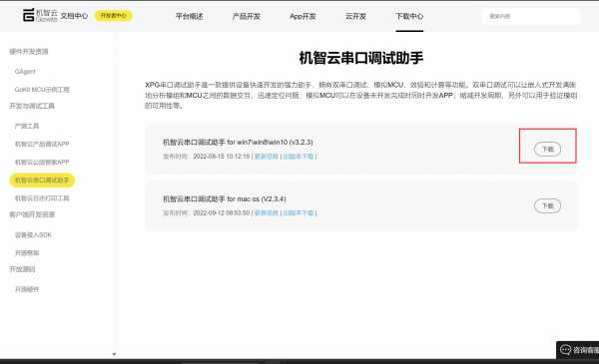
Task: Open 旧版本下载 link for the win10 version
Action: point(299,156)
